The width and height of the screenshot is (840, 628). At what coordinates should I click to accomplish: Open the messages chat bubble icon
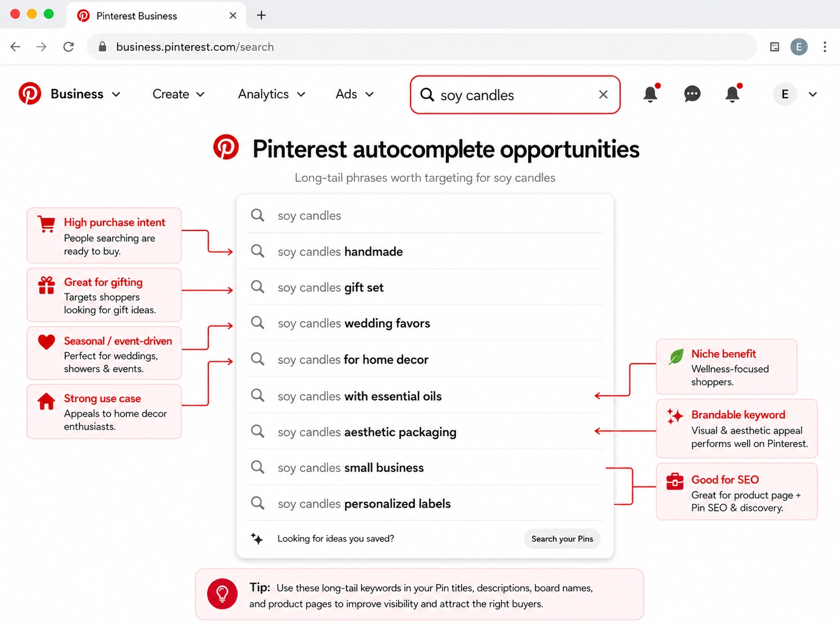pos(692,94)
